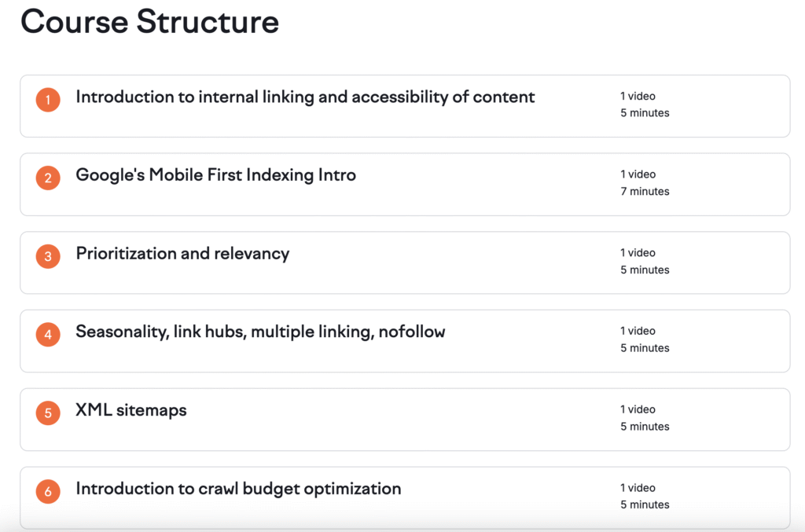The image size is (805, 532).
Task: Open Google's Mobile First Indexing Intro
Action: coord(215,175)
